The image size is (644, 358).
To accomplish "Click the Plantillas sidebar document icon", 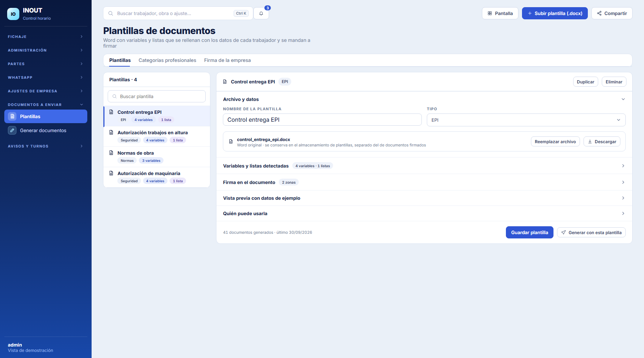I will click(12, 116).
